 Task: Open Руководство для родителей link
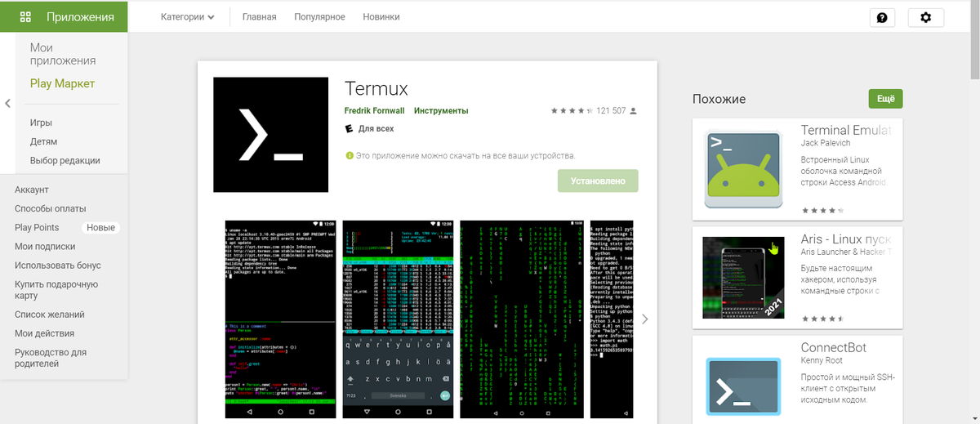click(51, 357)
